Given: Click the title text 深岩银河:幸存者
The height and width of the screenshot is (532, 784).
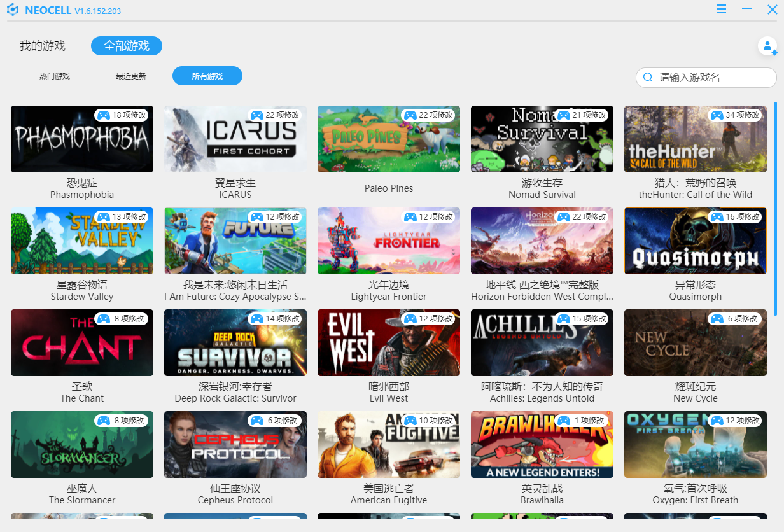Looking at the screenshot, I should (235, 387).
